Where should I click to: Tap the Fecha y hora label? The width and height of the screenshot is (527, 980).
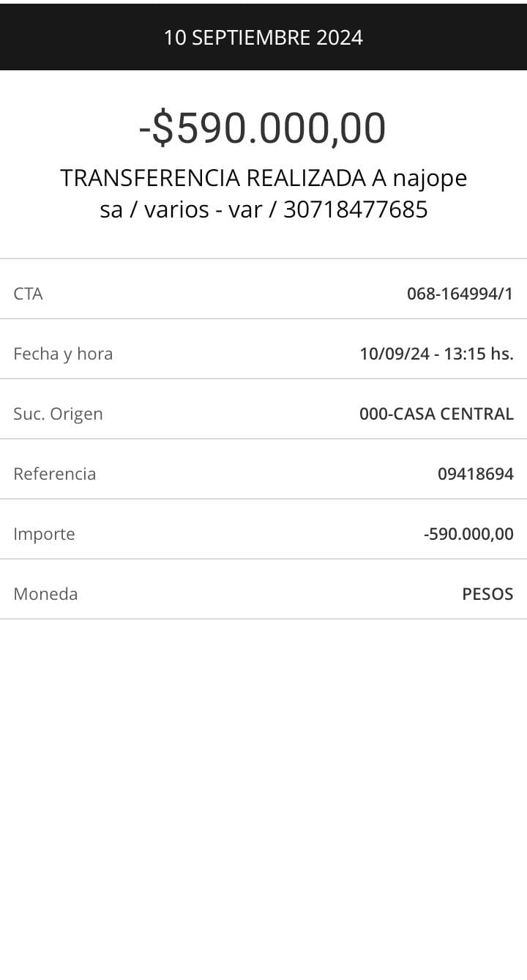[x=63, y=354]
